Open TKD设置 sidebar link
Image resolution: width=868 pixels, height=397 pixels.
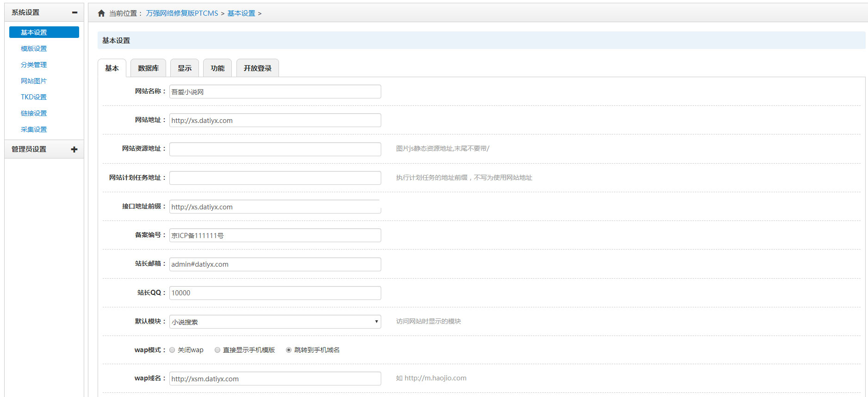[x=34, y=97]
